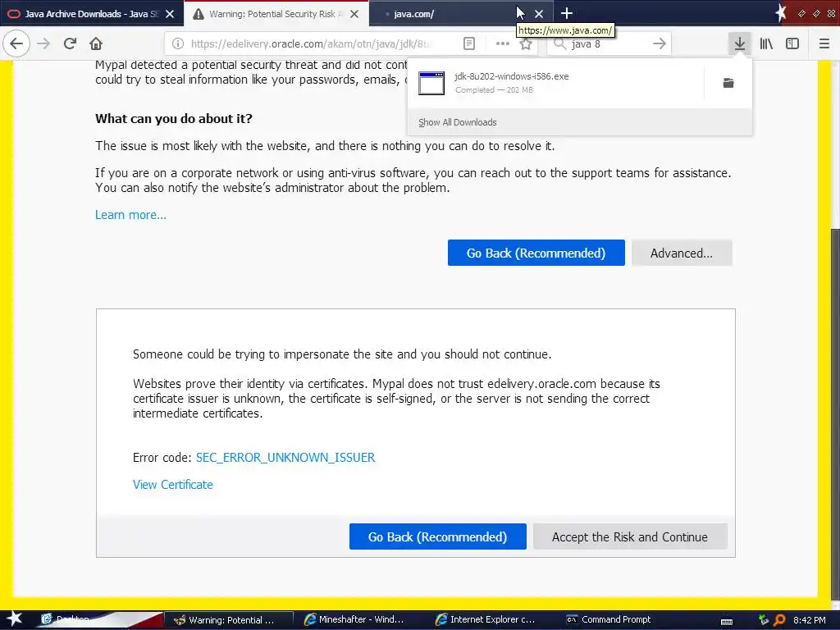Click the forward navigation arrow
This screenshot has height=630, width=840.
tap(44, 43)
